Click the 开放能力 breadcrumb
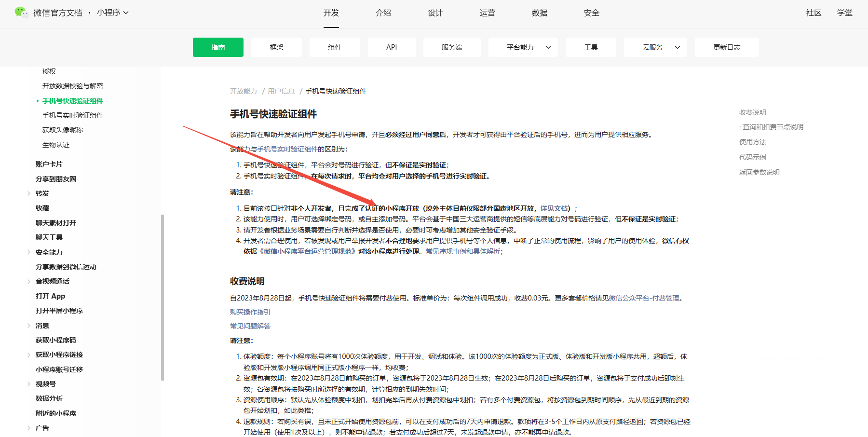 [244, 91]
